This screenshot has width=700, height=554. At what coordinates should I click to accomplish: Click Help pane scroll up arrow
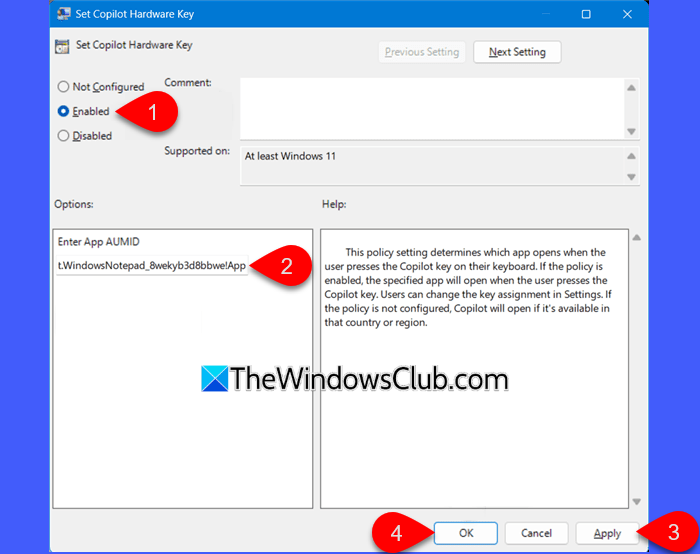click(x=637, y=237)
